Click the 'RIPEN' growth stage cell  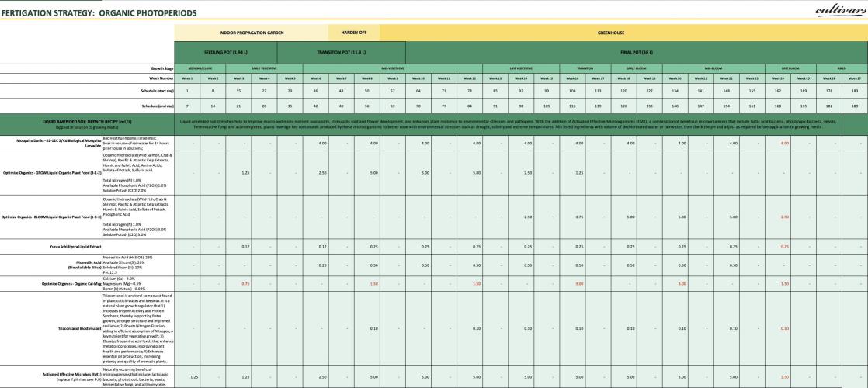coord(842,68)
